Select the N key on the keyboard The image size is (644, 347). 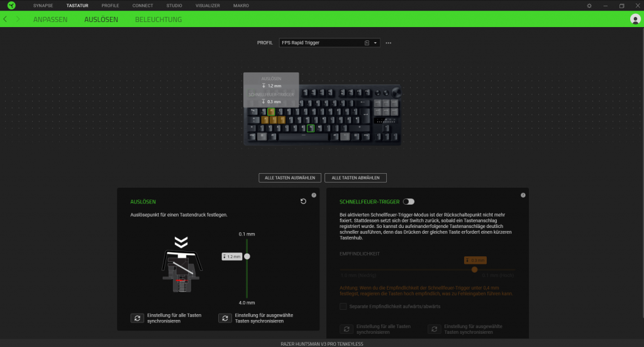coord(311,128)
